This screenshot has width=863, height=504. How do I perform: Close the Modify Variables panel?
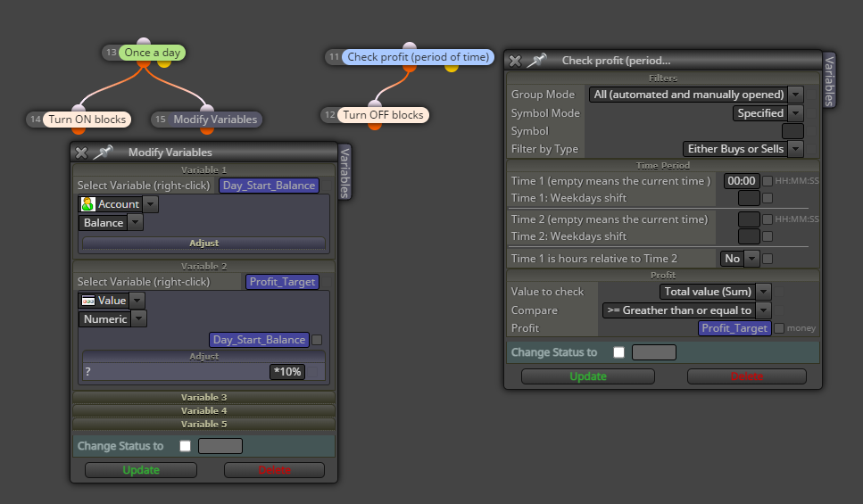pos(81,153)
